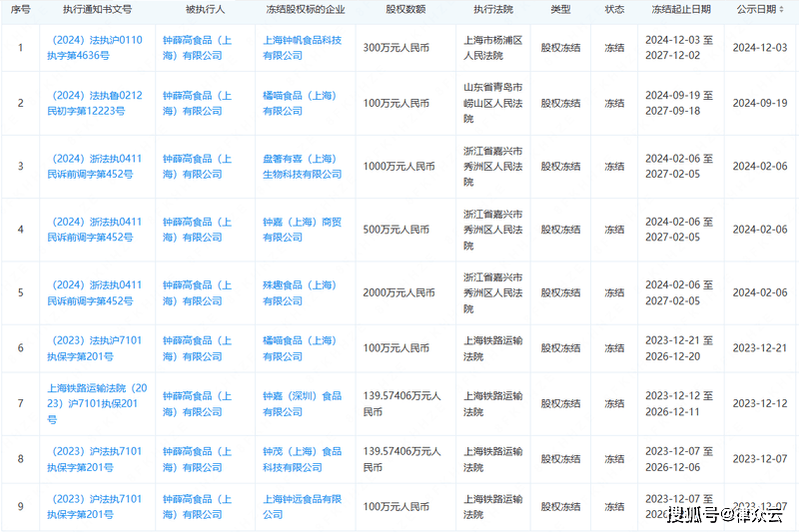Select 上海铁路运输法院 court cell in row 6

492,348
